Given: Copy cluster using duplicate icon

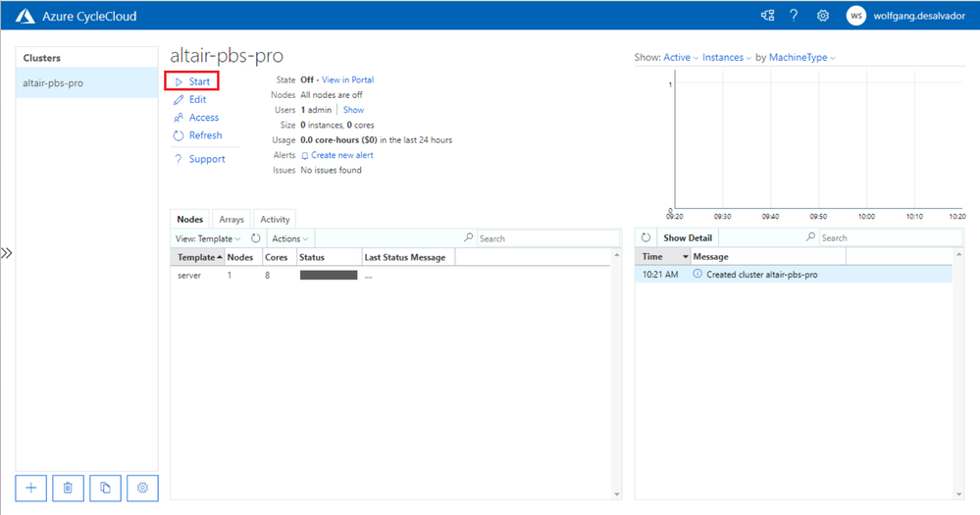Looking at the screenshot, I should click(x=105, y=489).
